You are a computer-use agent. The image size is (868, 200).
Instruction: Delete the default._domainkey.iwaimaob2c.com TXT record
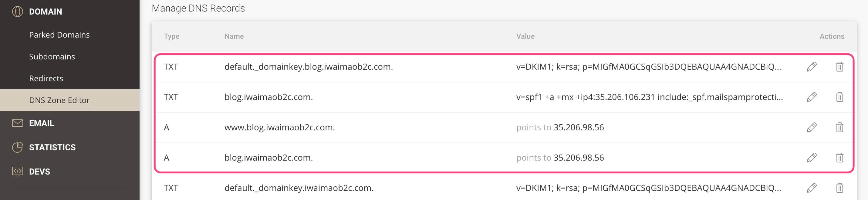(x=839, y=188)
